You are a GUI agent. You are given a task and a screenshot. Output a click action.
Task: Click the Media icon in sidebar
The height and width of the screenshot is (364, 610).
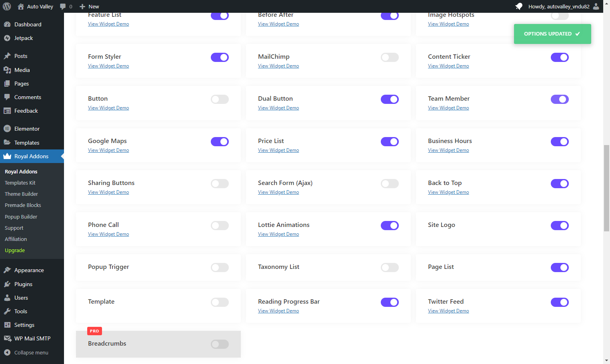[7, 70]
